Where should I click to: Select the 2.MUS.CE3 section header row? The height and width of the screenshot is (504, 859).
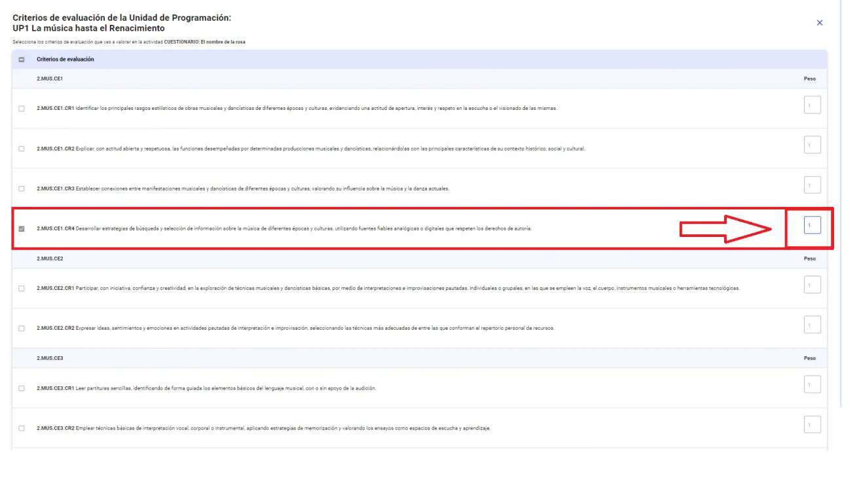tap(49, 358)
